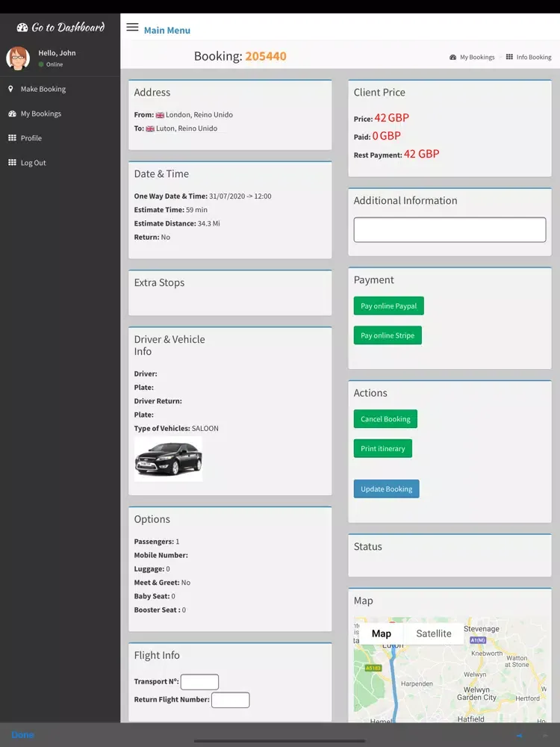Click Welwyn Garden City on the map
The image size is (560, 747).
(476, 694)
